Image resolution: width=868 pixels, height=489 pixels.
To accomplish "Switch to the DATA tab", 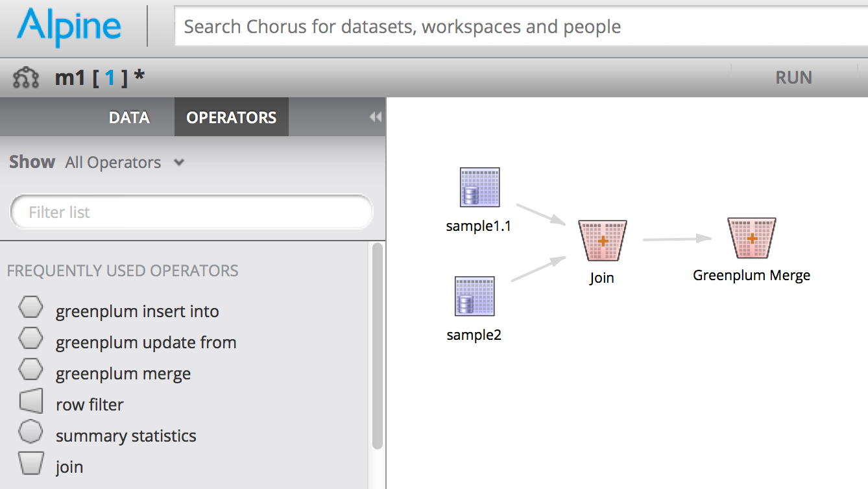I will (128, 117).
